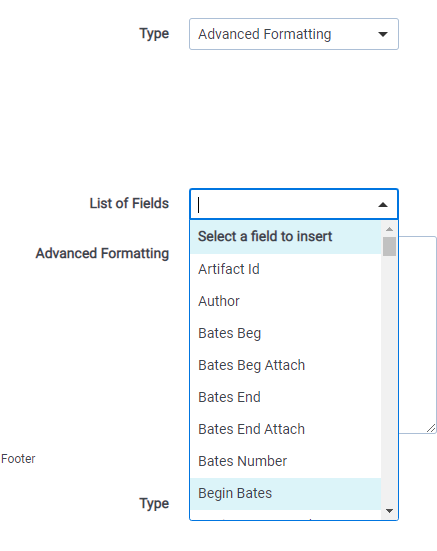Select Artifact Id from field list

tap(286, 269)
